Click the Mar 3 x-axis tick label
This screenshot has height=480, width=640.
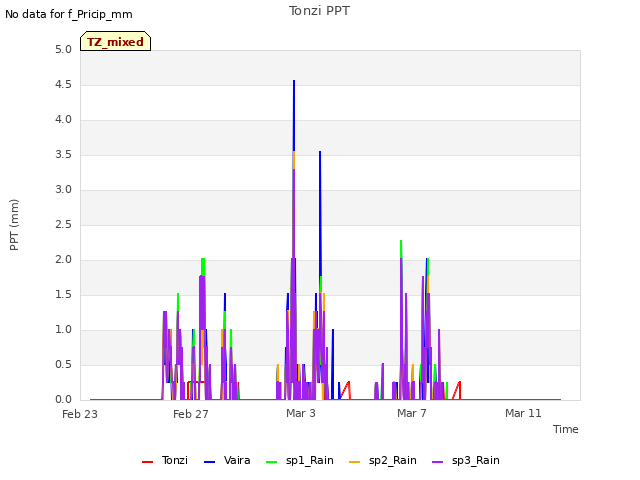[x=301, y=413]
